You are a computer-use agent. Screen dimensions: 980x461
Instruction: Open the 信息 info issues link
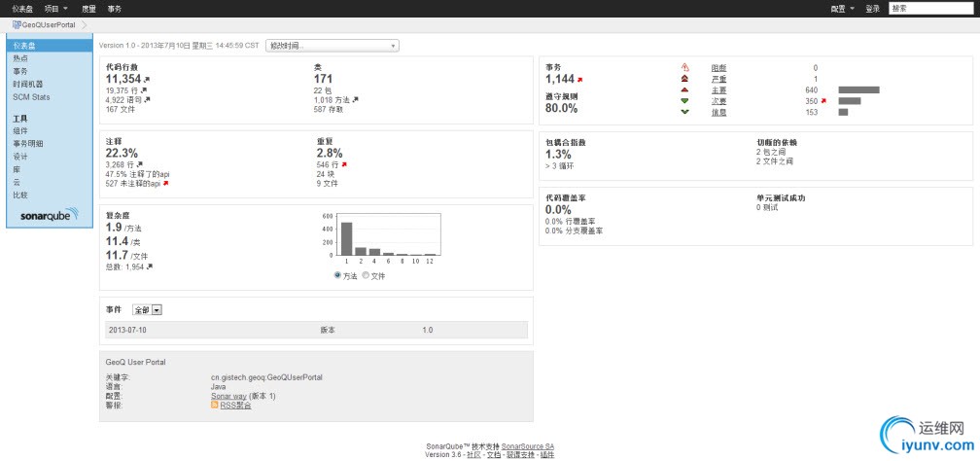click(x=718, y=112)
